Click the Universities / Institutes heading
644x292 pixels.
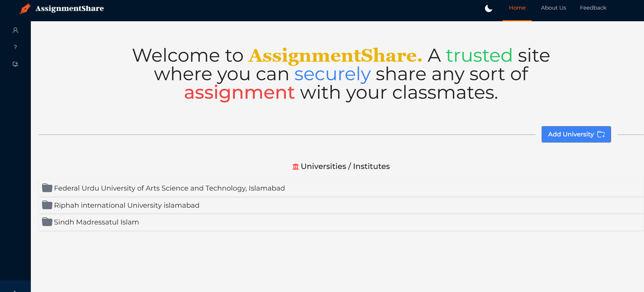coord(345,166)
